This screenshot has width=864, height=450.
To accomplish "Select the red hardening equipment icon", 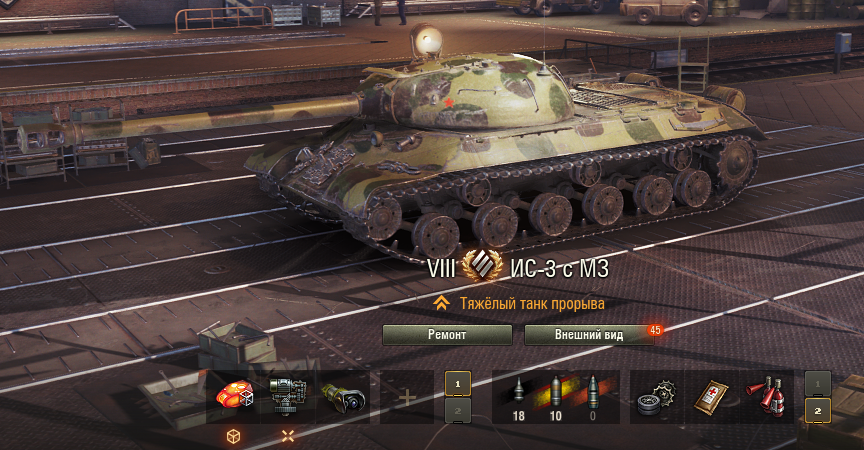I will click(x=234, y=397).
